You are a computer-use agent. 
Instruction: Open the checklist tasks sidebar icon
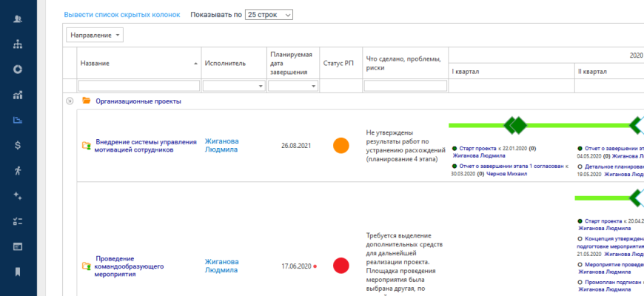18,221
